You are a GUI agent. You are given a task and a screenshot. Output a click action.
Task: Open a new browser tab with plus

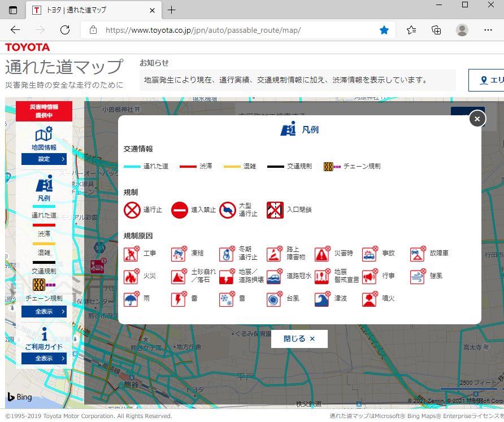coord(172,10)
